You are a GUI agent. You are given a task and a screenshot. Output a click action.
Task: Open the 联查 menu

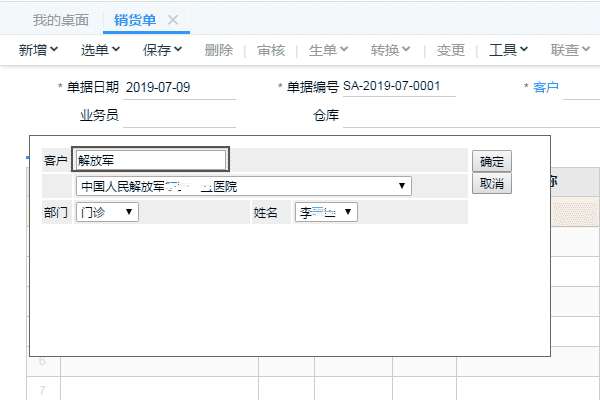click(x=570, y=49)
